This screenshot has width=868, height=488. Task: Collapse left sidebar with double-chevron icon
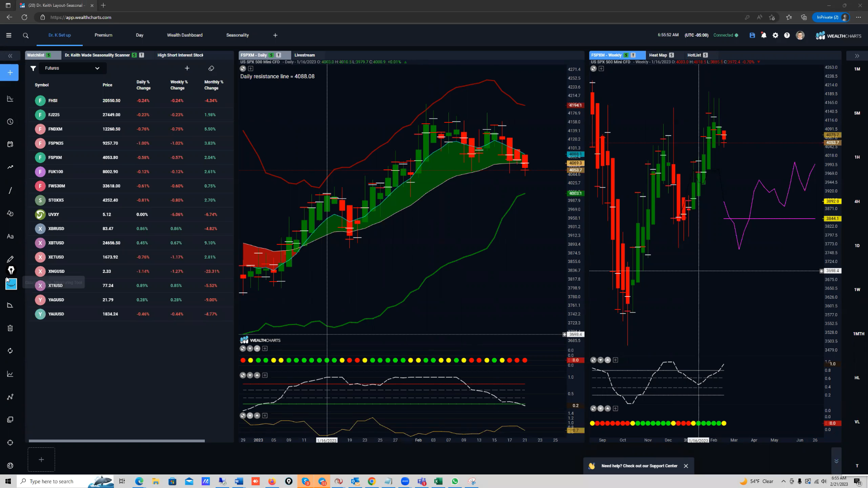click(10, 56)
